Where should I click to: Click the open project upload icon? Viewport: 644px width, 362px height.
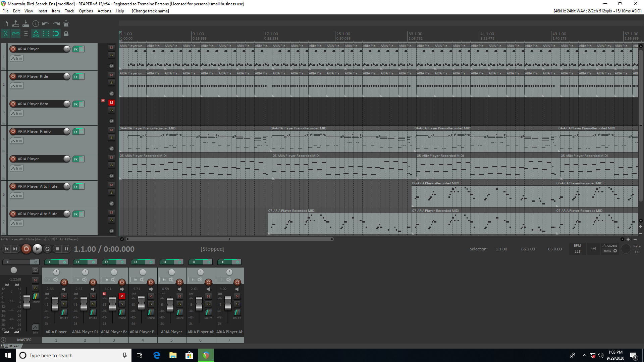point(16,23)
